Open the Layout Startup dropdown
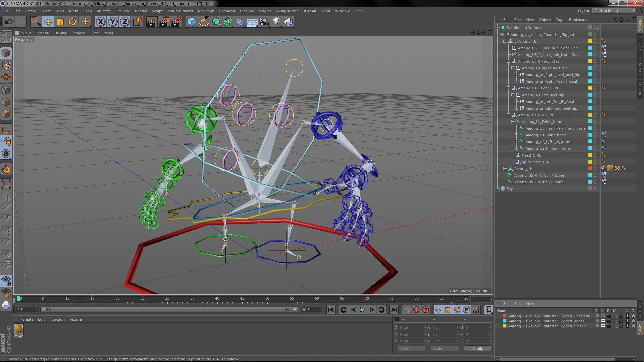This screenshot has height=362, width=644. click(x=614, y=11)
